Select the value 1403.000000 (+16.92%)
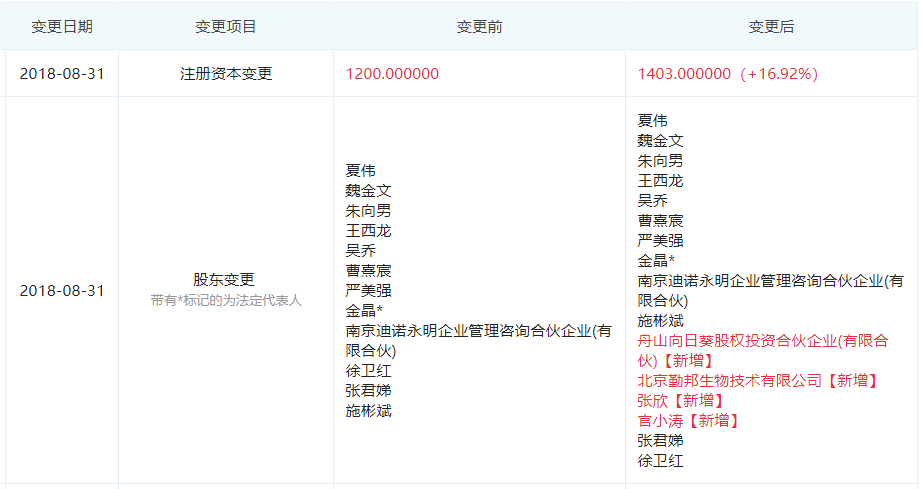The image size is (923, 489). [x=728, y=74]
